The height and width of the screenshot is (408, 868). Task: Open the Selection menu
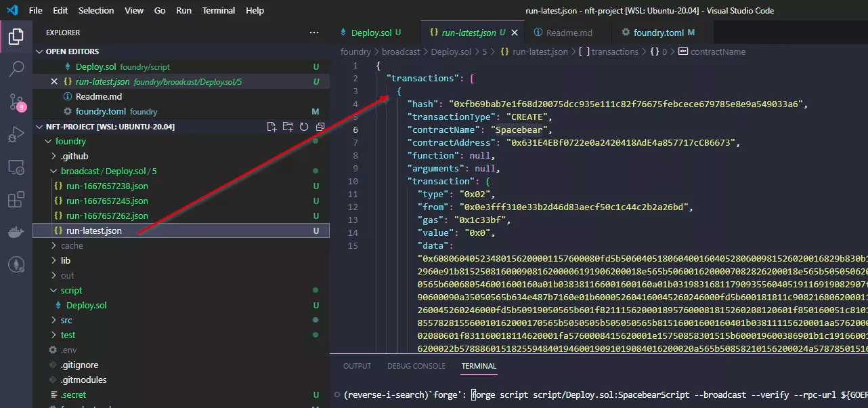pyautogui.click(x=96, y=11)
